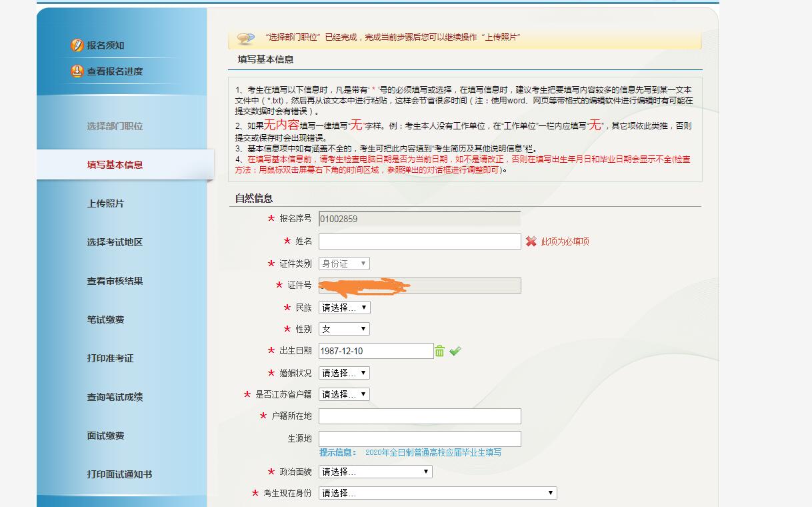Open 查看报名进度 link in sidebar
812x507 pixels.
pos(115,71)
